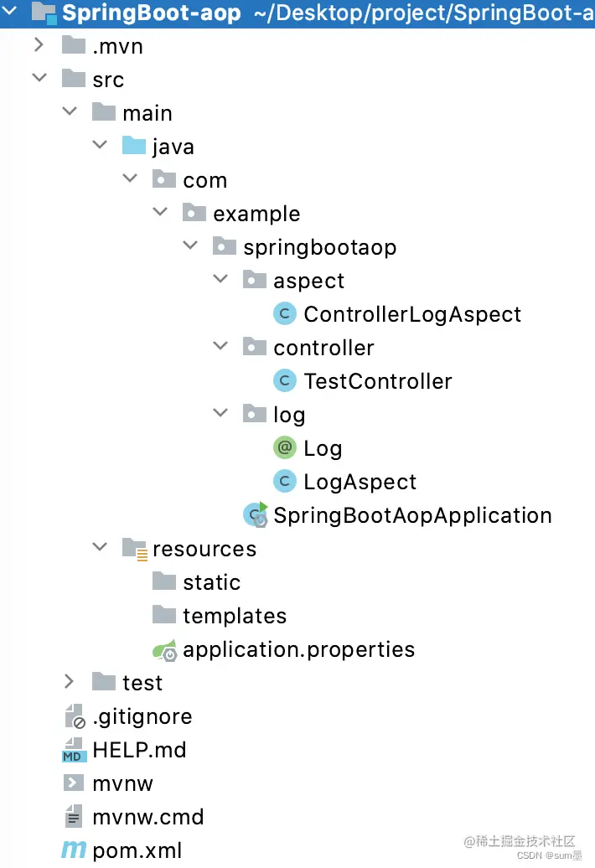
Task: Click the TestController class icon
Action: (x=285, y=381)
